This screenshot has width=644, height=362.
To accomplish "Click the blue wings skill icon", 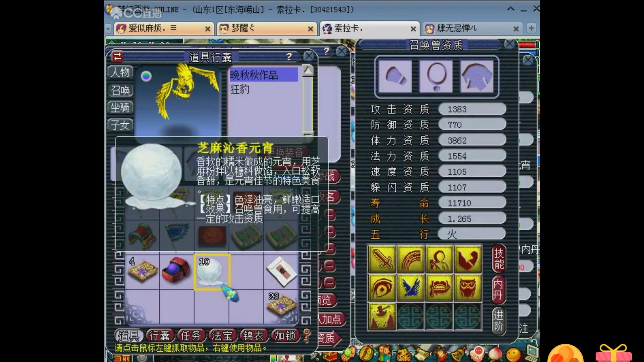I will pyautogui.click(x=411, y=288).
